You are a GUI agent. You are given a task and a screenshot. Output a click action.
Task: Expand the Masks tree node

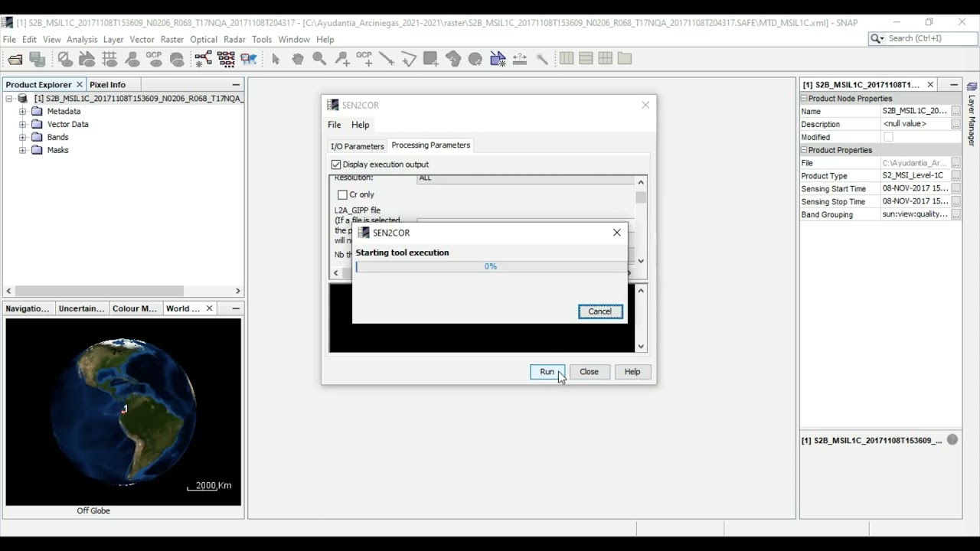[x=23, y=151]
